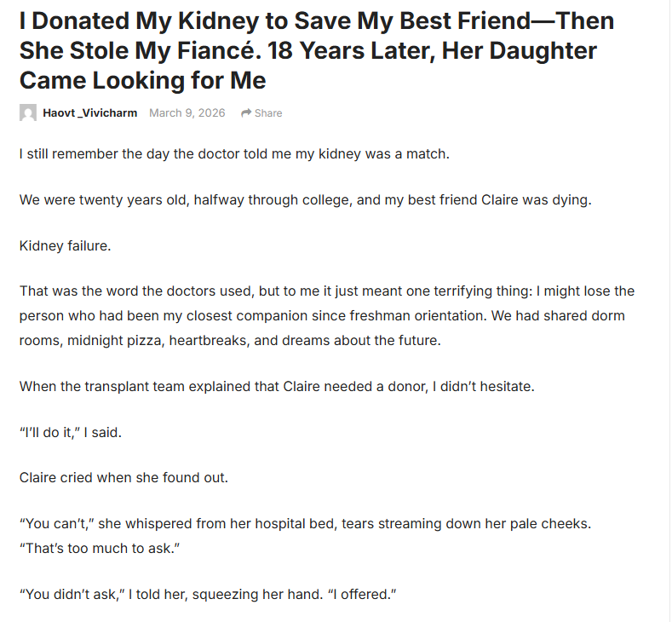
Task: Click the headline phrase "Came Looking for Me"
Action: [x=142, y=81]
